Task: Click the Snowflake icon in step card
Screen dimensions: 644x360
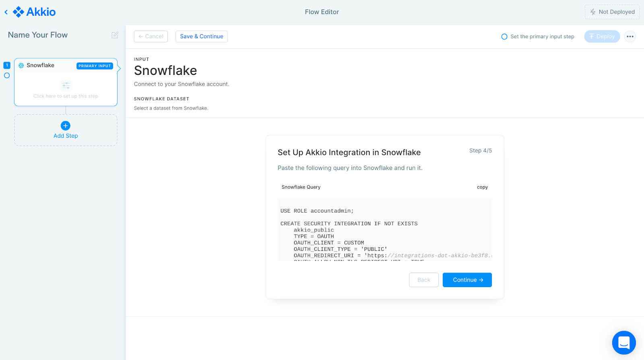Action: [x=21, y=65]
